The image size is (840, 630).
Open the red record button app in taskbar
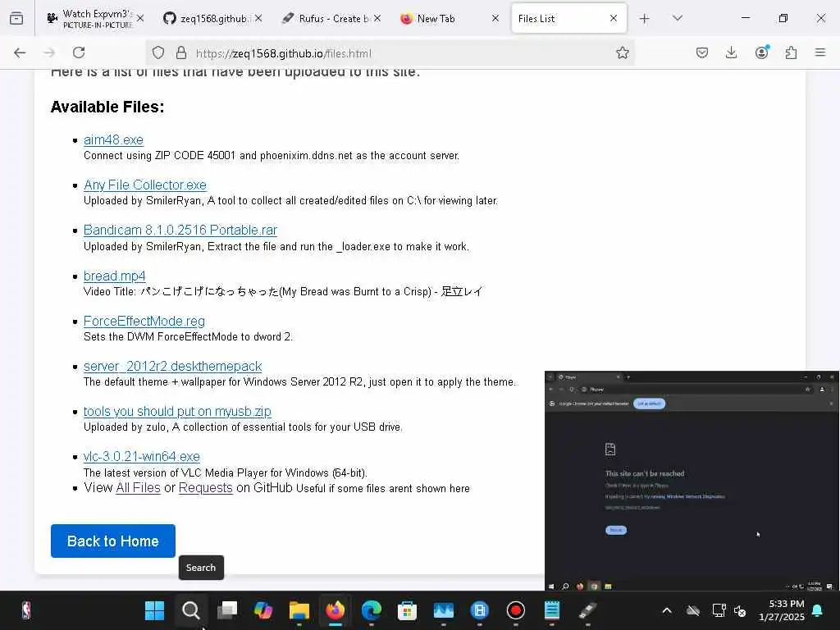point(515,610)
